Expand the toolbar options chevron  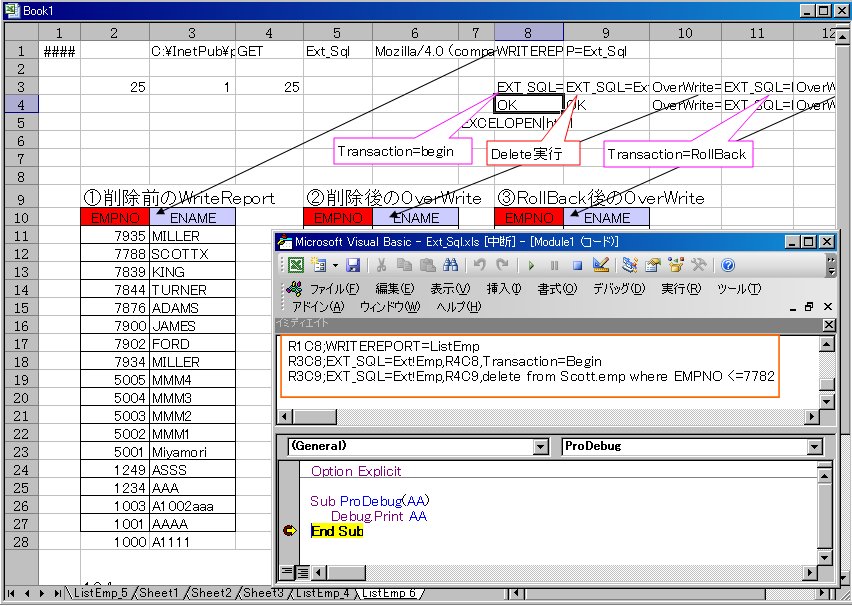pos(831,265)
